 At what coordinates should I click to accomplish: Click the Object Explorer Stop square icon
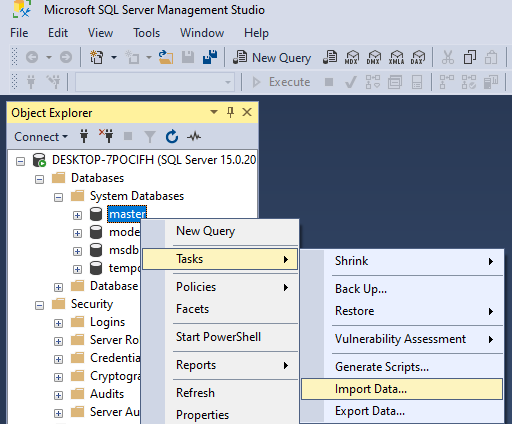128,136
